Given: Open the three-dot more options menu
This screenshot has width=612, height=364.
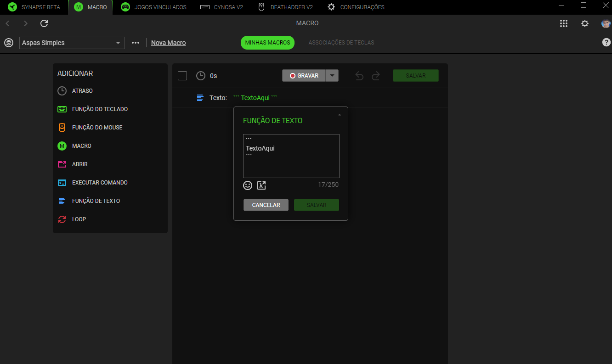Looking at the screenshot, I should tap(136, 43).
